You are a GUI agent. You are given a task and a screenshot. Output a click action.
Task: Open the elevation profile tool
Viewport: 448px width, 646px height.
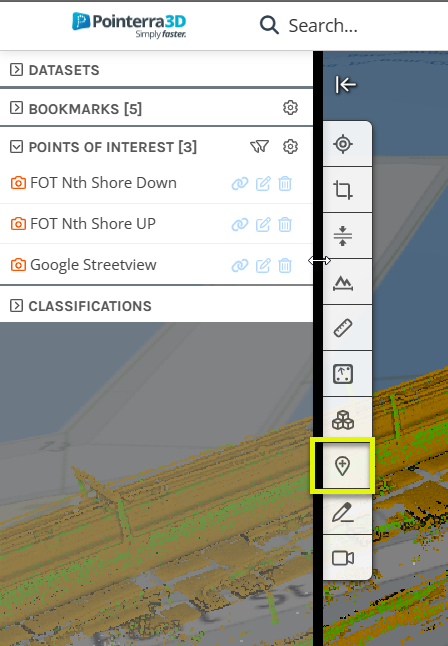[342, 282]
